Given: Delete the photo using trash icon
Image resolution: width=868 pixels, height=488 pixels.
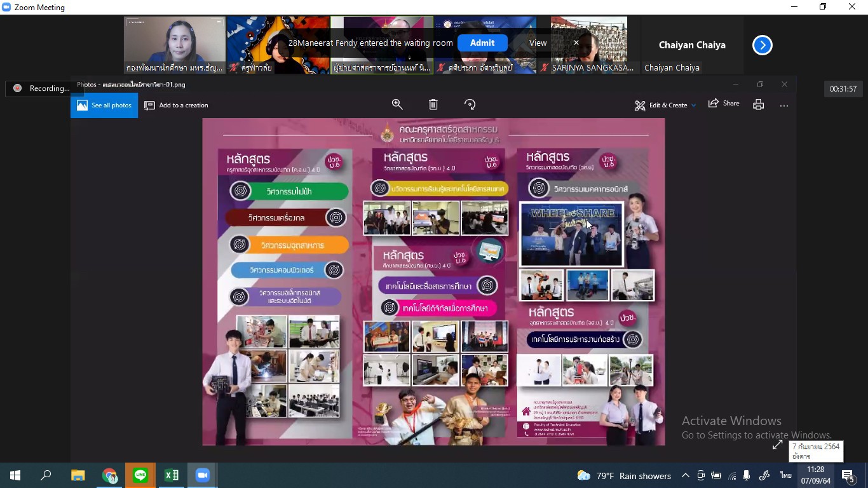Looking at the screenshot, I should click(x=433, y=105).
